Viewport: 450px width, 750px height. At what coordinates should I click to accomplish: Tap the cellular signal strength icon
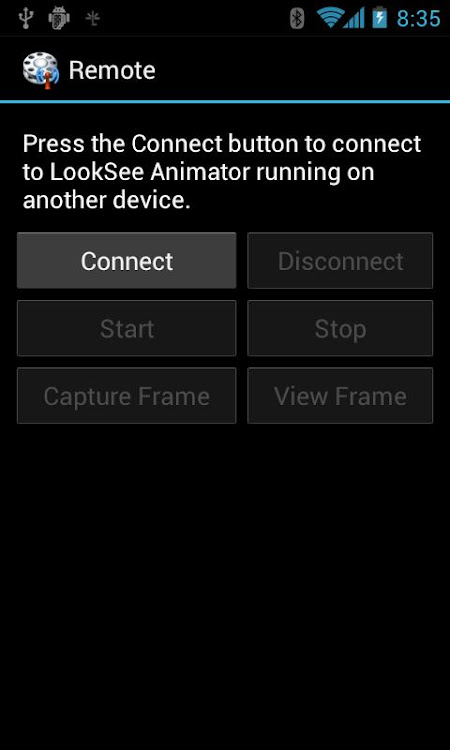tap(354, 18)
